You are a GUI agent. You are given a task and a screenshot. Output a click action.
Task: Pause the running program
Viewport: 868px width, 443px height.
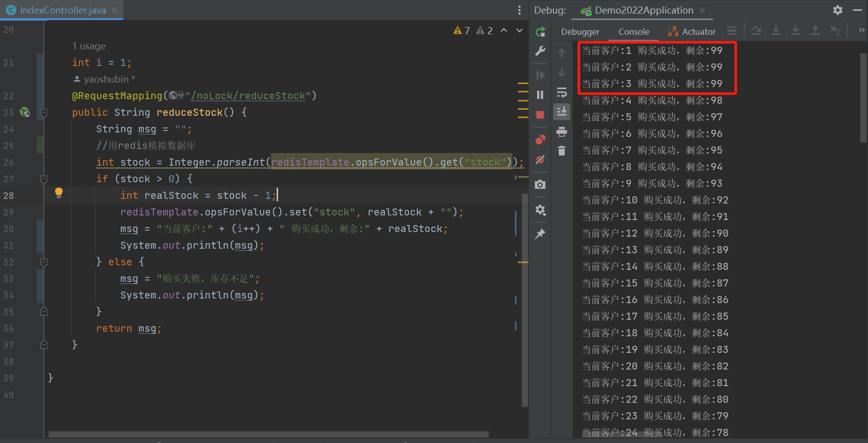pos(541,95)
